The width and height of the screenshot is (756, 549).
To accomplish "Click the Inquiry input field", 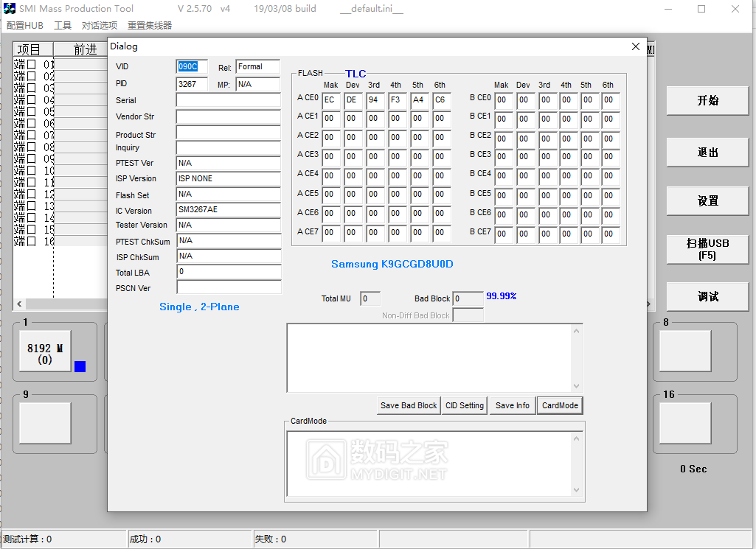I will (x=228, y=147).
